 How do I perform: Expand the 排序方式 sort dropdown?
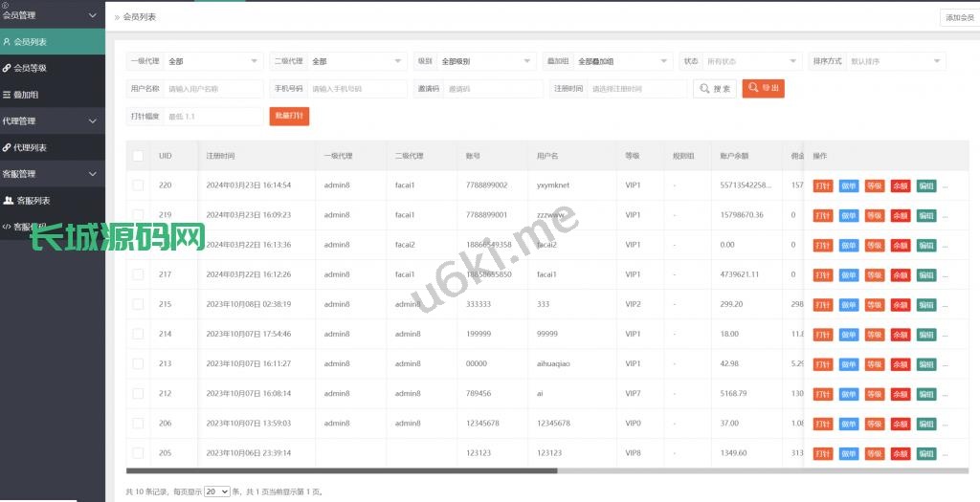(895, 61)
